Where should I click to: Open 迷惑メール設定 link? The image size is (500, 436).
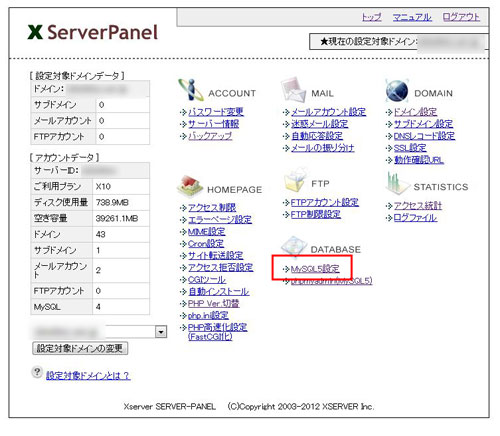point(319,124)
